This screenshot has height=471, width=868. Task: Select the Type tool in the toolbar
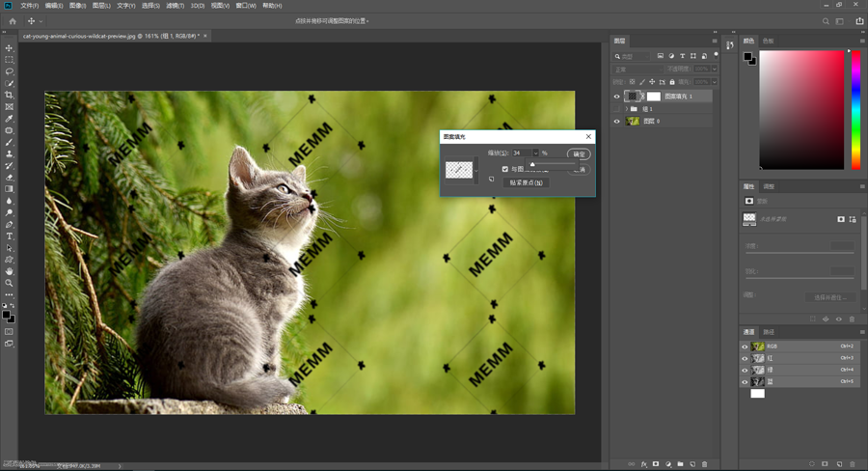point(10,236)
